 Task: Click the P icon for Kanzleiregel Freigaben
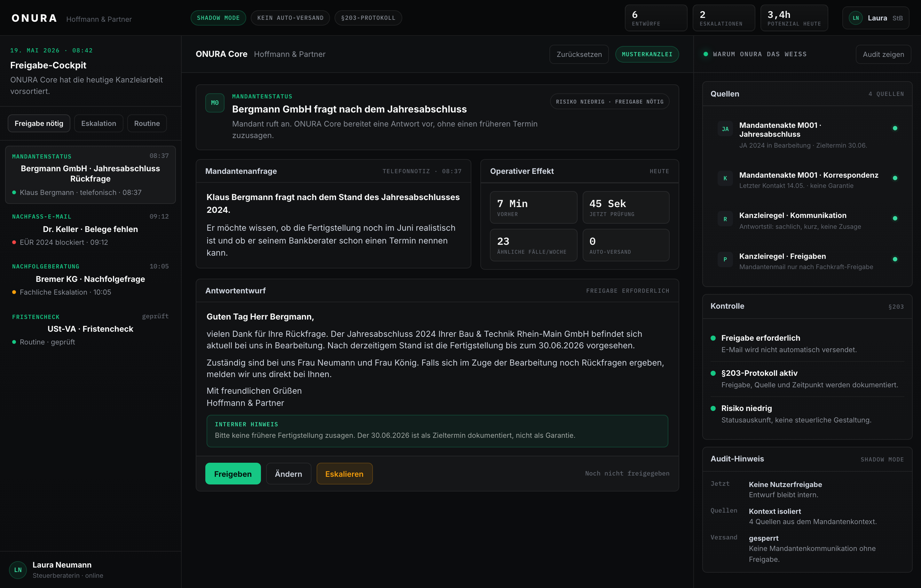725,259
